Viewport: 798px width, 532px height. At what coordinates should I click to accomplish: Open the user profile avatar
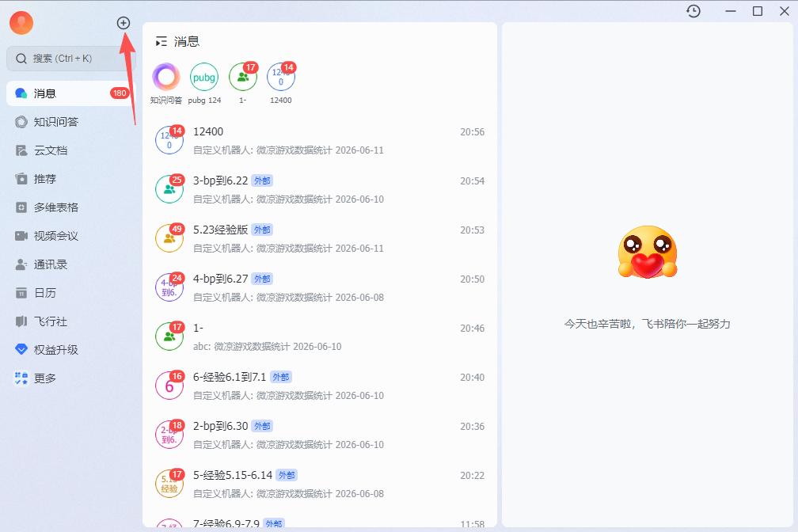(21, 23)
